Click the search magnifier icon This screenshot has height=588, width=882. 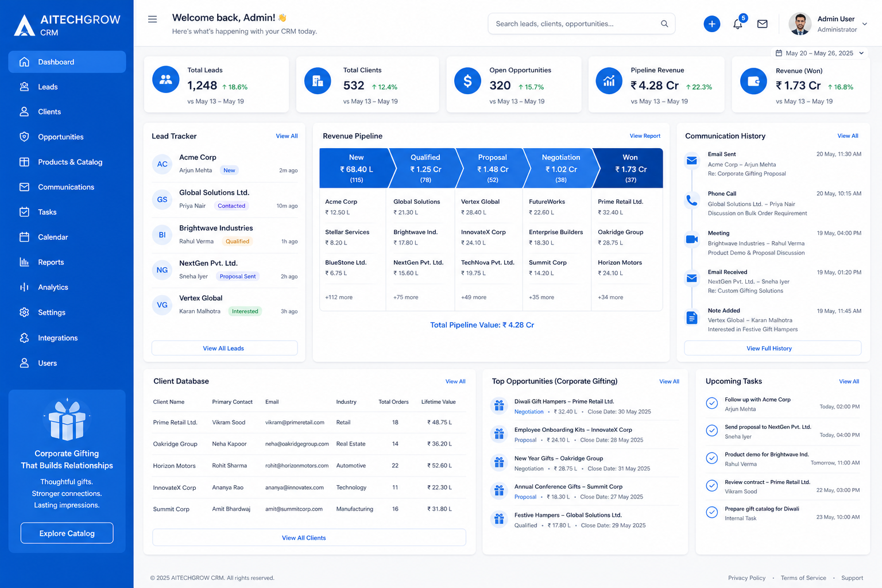664,24
